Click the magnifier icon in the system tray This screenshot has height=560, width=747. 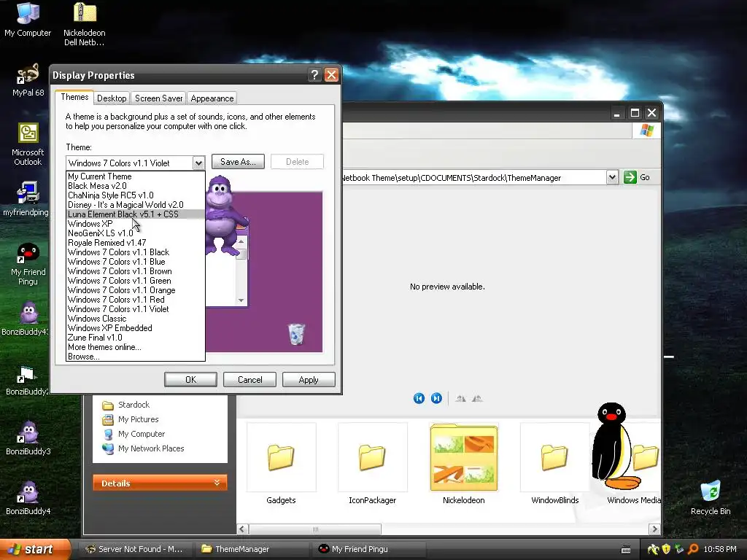click(693, 549)
